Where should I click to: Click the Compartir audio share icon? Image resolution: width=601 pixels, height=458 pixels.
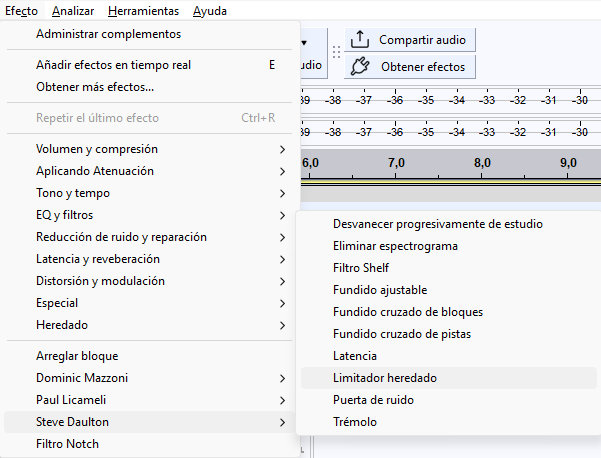[x=360, y=40]
